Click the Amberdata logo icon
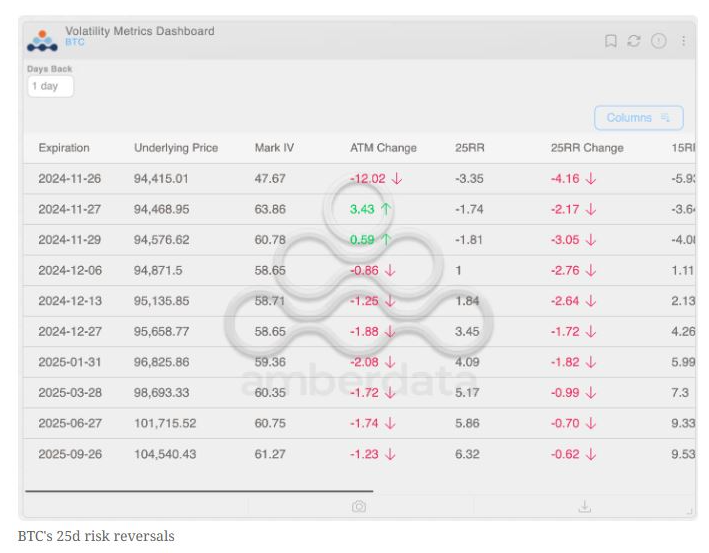 [x=42, y=40]
